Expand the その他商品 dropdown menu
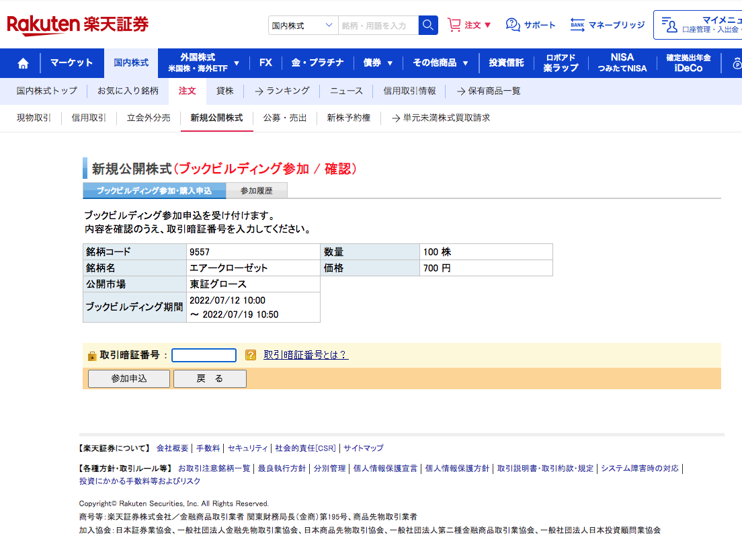The image size is (742, 560). (440, 63)
